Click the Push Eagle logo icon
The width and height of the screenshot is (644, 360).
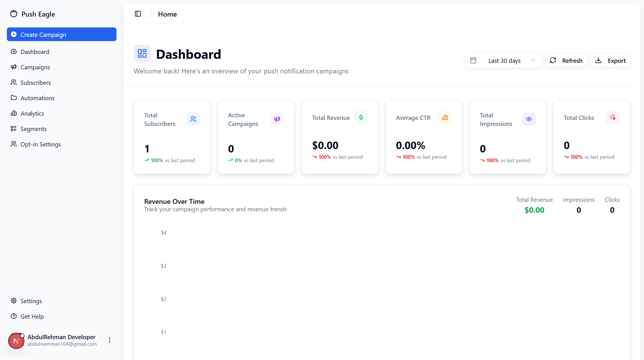click(x=13, y=14)
